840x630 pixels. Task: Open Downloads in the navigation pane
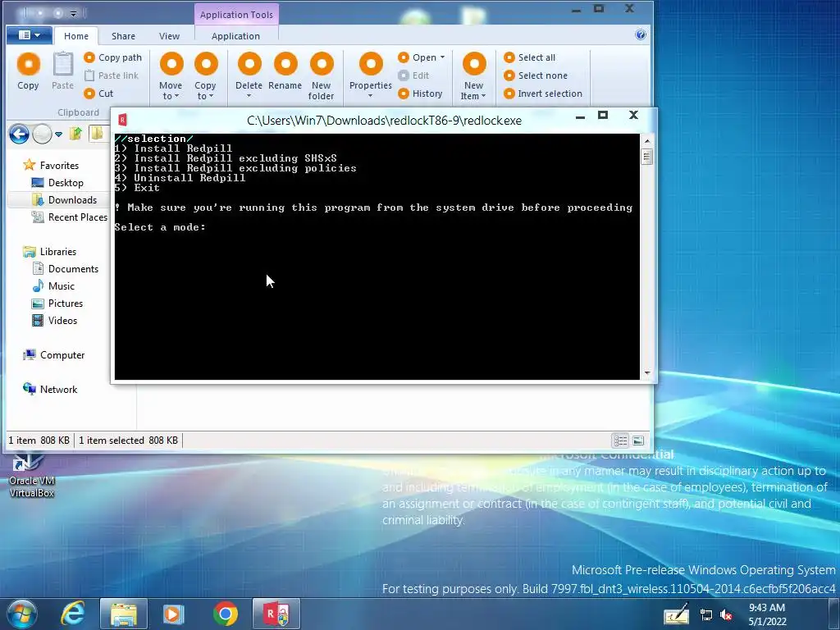point(65,200)
